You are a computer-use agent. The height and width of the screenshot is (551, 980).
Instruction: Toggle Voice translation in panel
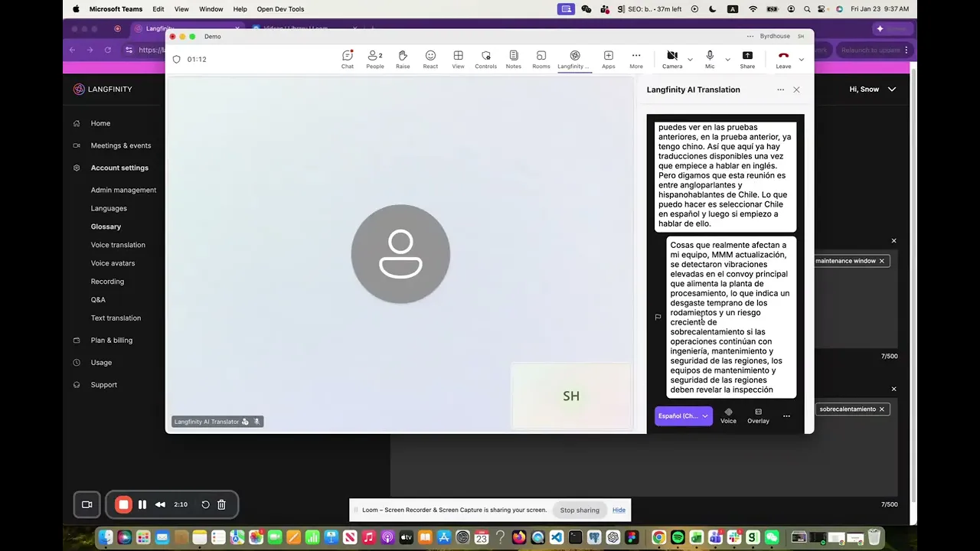click(x=728, y=416)
